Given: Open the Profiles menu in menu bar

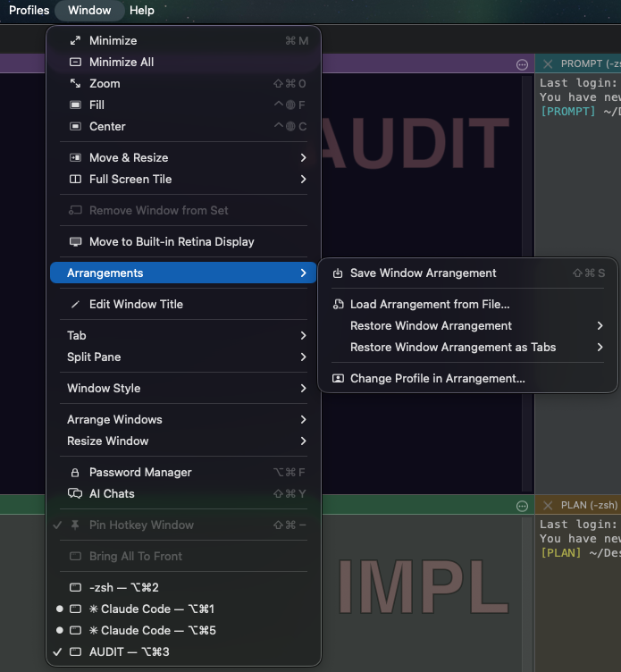Looking at the screenshot, I should coord(29,11).
